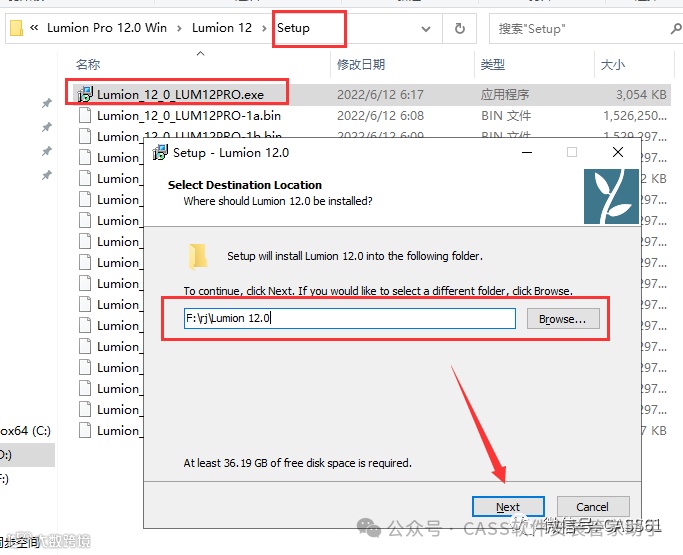
Task: Click the search magnifier icon
Action: 676,29
